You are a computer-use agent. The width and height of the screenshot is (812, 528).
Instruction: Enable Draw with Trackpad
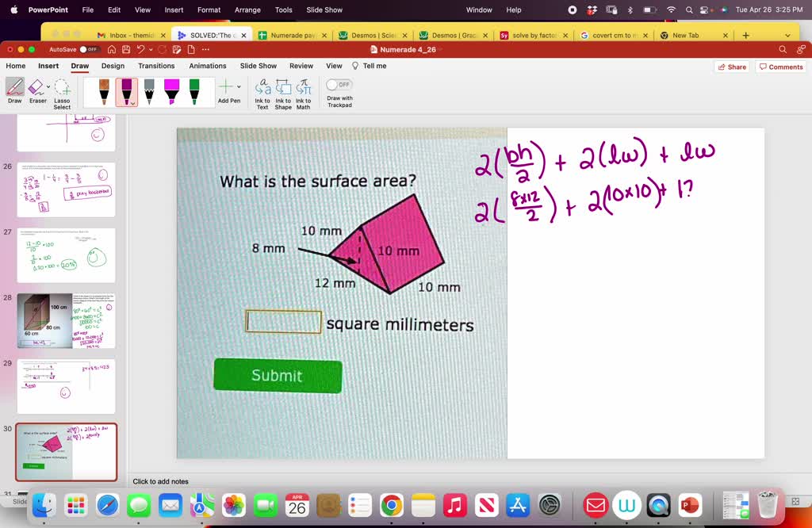pyautogui.click(x=339, y=83)
